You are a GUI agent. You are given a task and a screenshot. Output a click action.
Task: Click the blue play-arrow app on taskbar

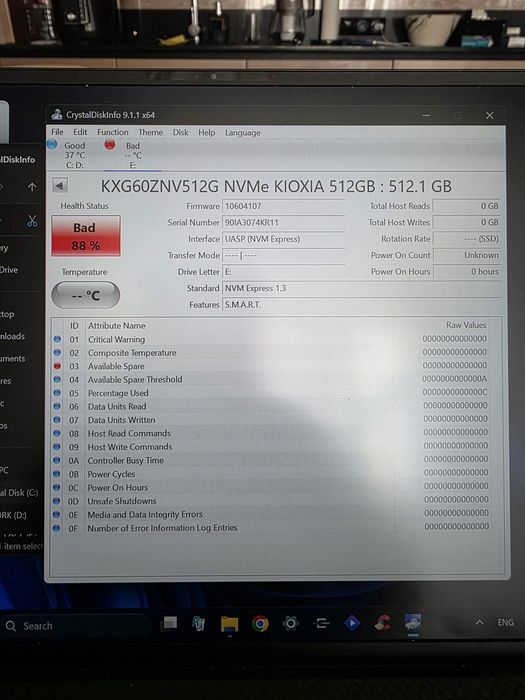pos(352,623)
